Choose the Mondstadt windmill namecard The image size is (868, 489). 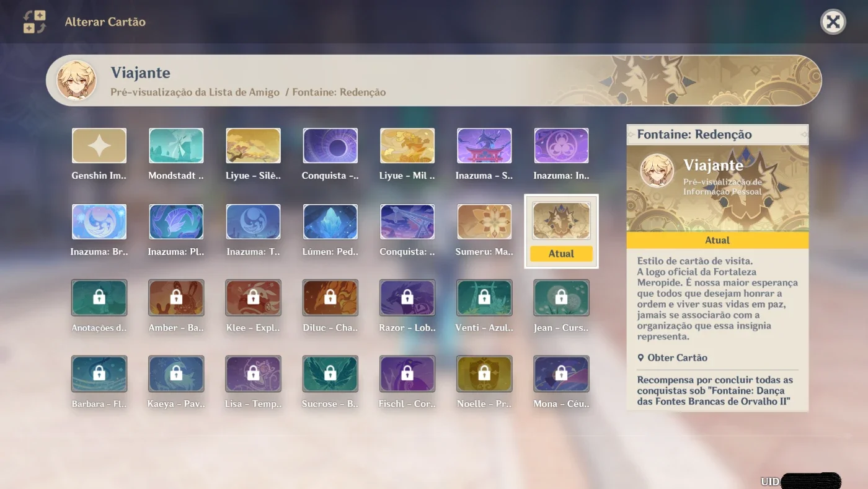(176, 146)
